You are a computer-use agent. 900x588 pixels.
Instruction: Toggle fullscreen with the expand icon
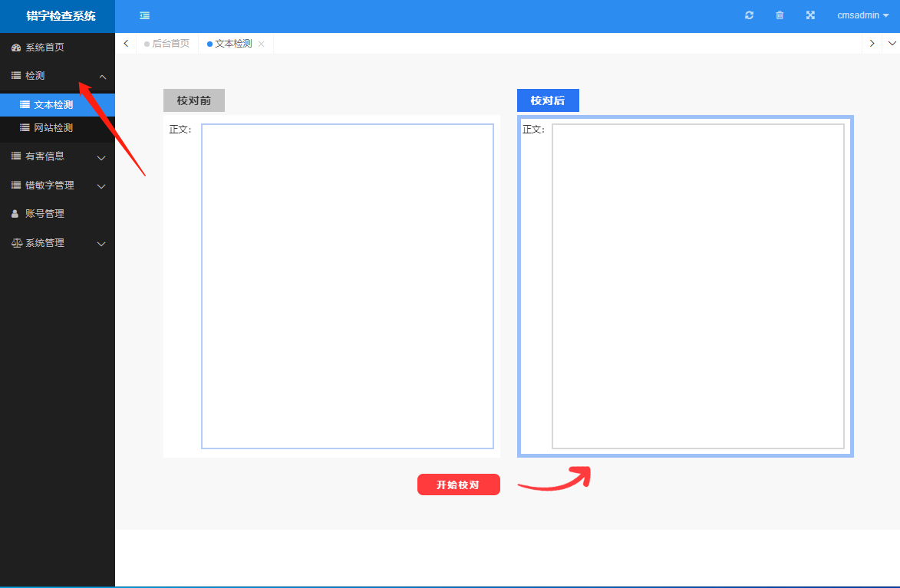click(810, 15)
